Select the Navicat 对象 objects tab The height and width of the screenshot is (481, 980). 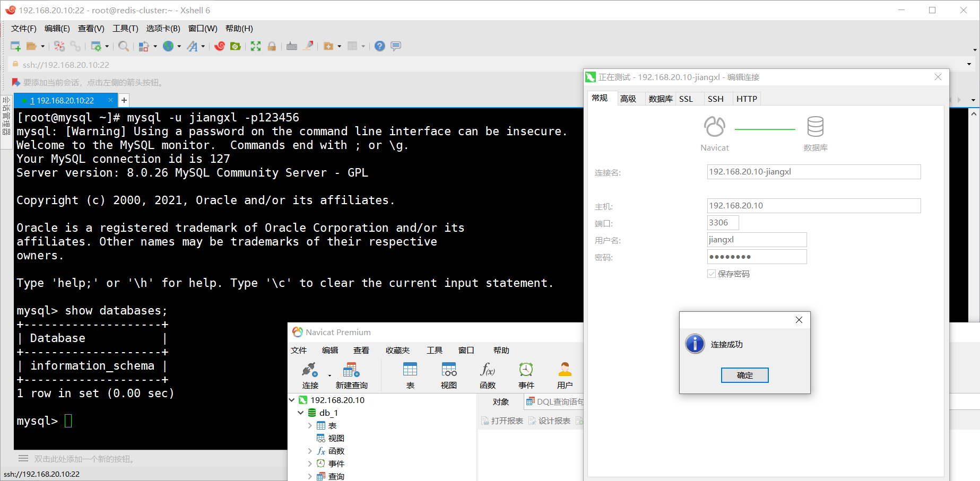501,402
